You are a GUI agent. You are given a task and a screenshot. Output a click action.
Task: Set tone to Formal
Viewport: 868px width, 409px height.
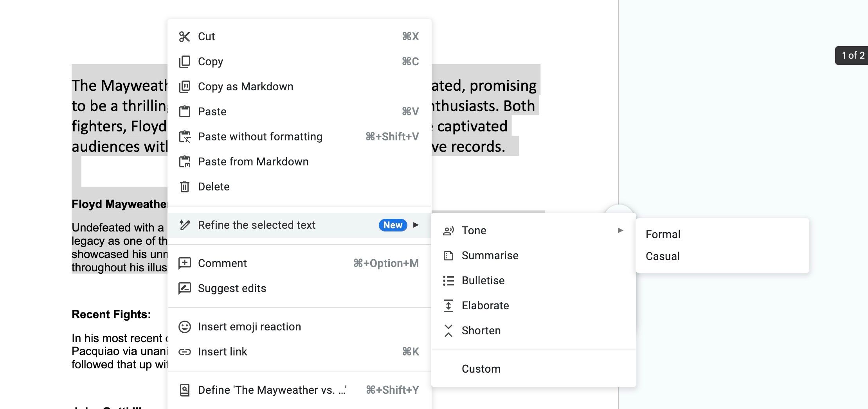pyautogui.click(x=722, y=234)
